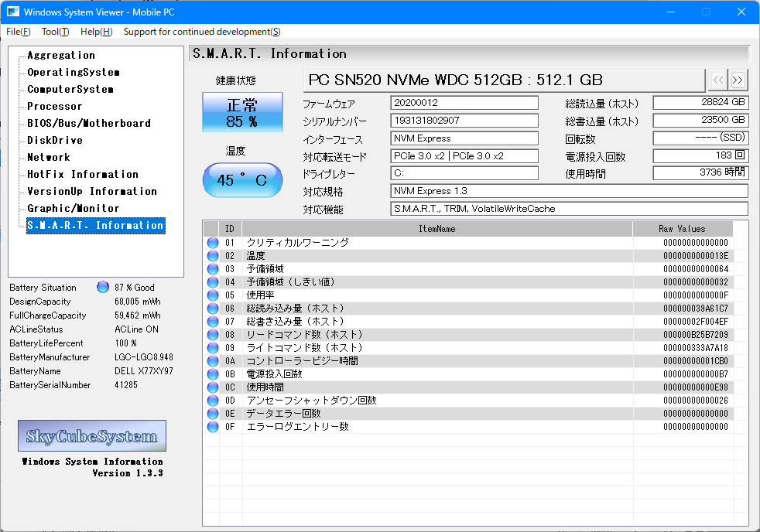Viewport: 760px width, 532px height.
Task: Click the ドライブレター C: field
Action: click(464, 174)
